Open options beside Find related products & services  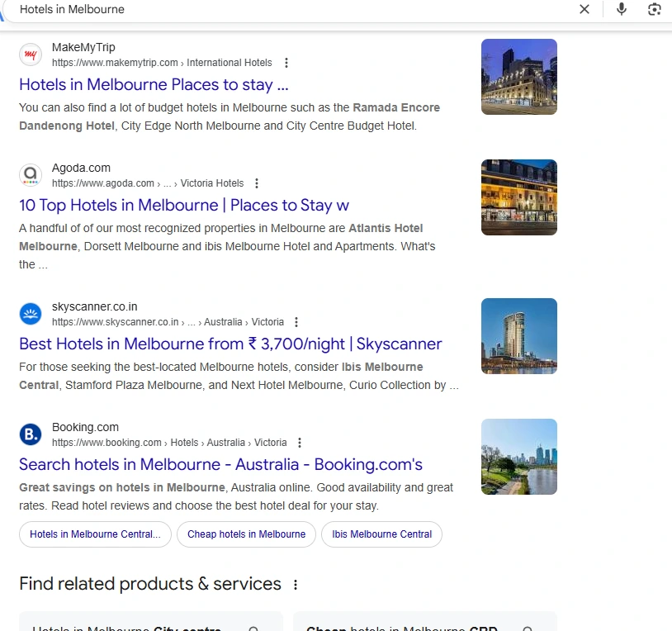point(296,585)
